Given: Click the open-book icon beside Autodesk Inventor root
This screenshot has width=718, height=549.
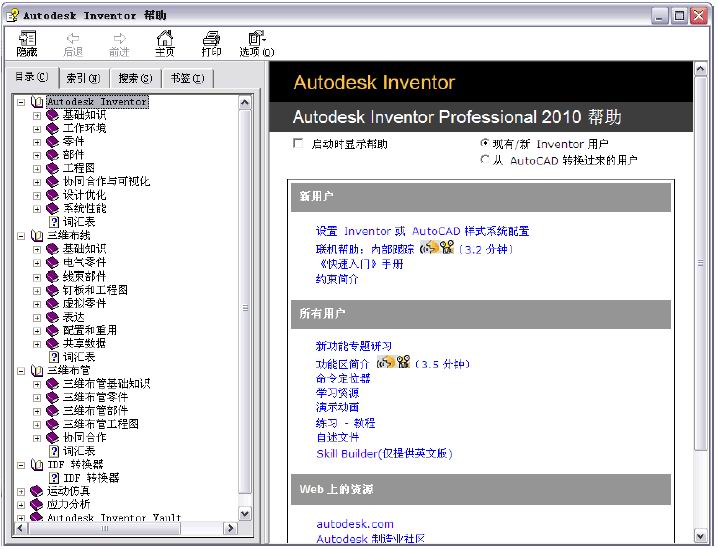Looking at the screenshot, I should click(37, 102).
